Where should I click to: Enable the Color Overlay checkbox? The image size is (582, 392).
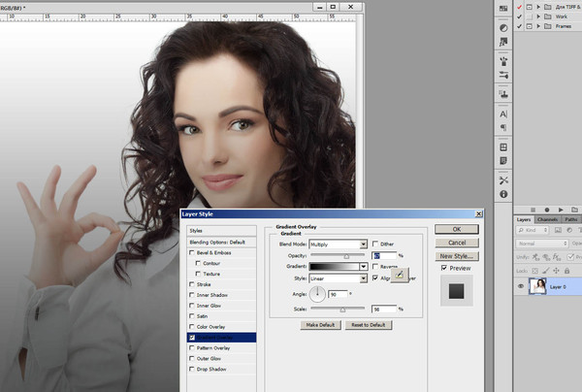pos(192,327)
